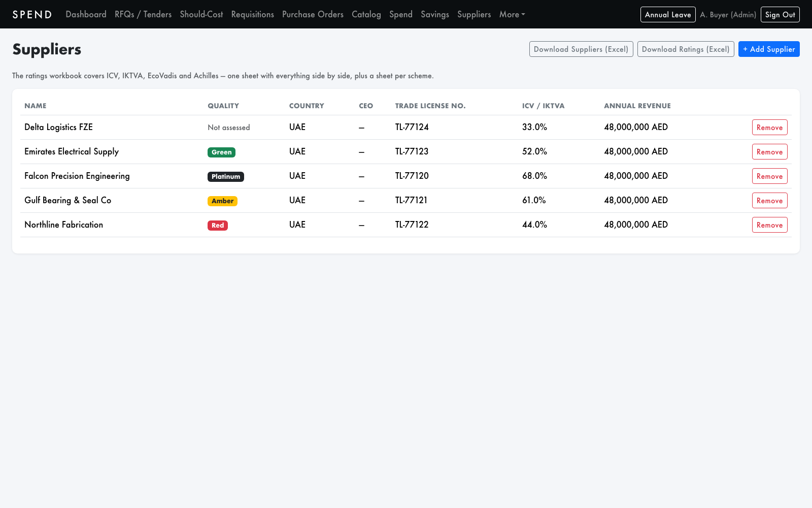This screenshot has width=812, height=508.
Task: Go to Spend in navbar
Action: (400, 14)
